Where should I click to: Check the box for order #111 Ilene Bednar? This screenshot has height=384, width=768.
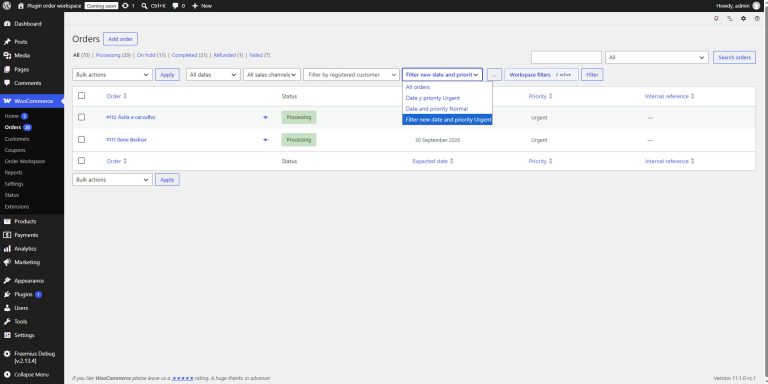tap(81, 139)
